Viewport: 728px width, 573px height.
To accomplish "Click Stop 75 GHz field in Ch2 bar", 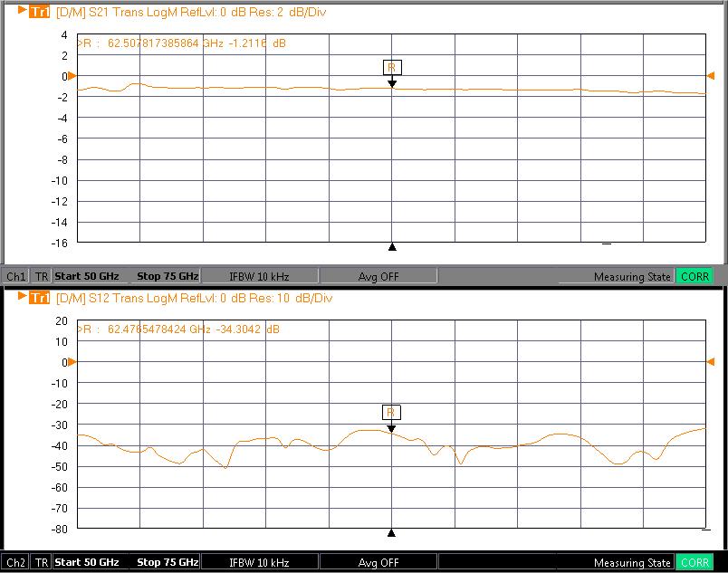I will 168,562.
